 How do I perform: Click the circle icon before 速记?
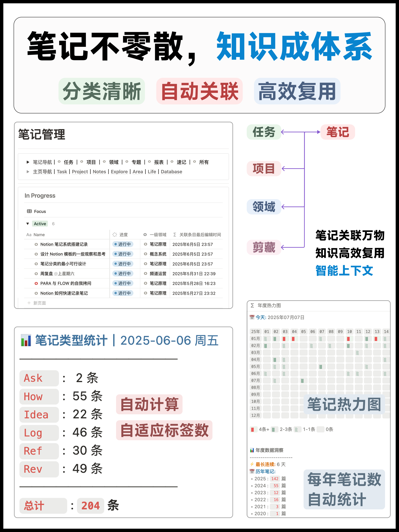[x=172, y=162]
